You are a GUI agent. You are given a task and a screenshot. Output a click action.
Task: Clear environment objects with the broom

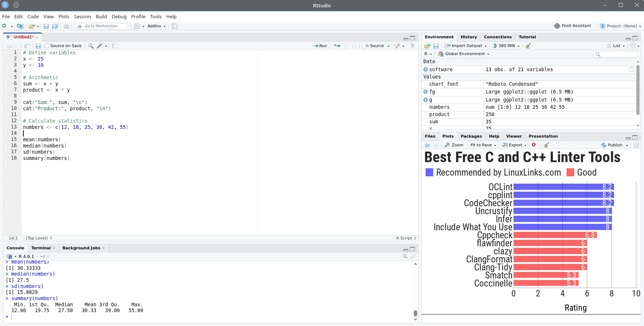528,46
